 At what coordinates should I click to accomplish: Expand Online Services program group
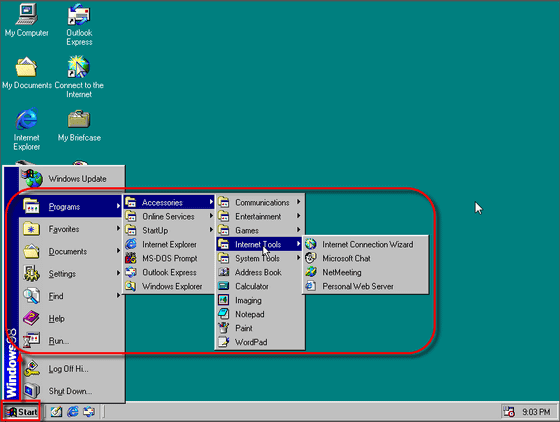coord(169,216)
